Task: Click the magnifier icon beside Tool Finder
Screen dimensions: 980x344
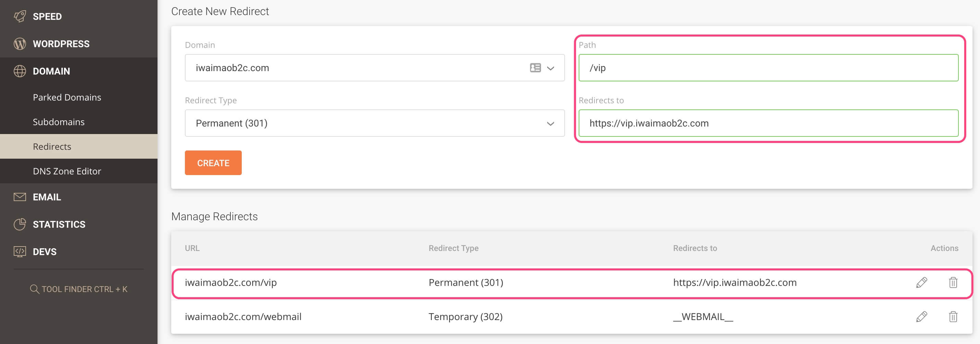Action: (x=34, y=289)
